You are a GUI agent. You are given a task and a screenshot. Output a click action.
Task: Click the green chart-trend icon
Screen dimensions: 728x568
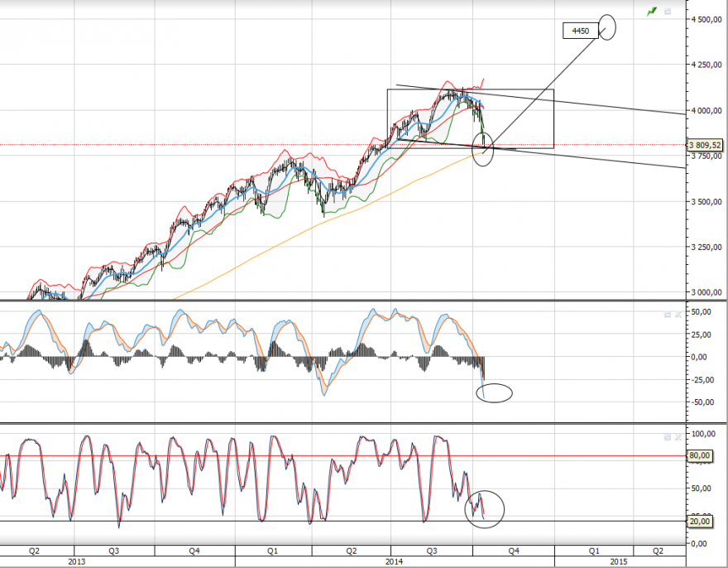point(653,12)
